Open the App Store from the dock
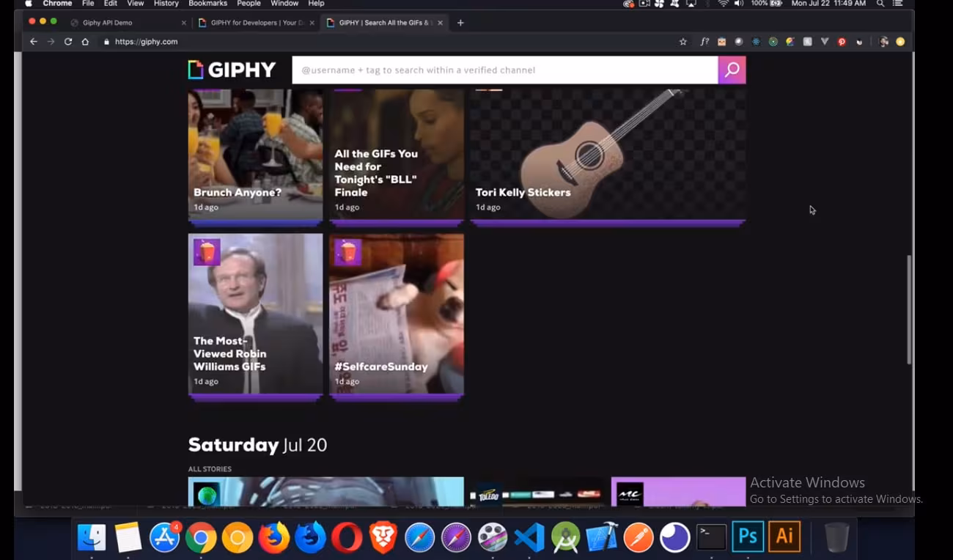Image resolution: width=953 pixels, height=560 pixels. 165,537
